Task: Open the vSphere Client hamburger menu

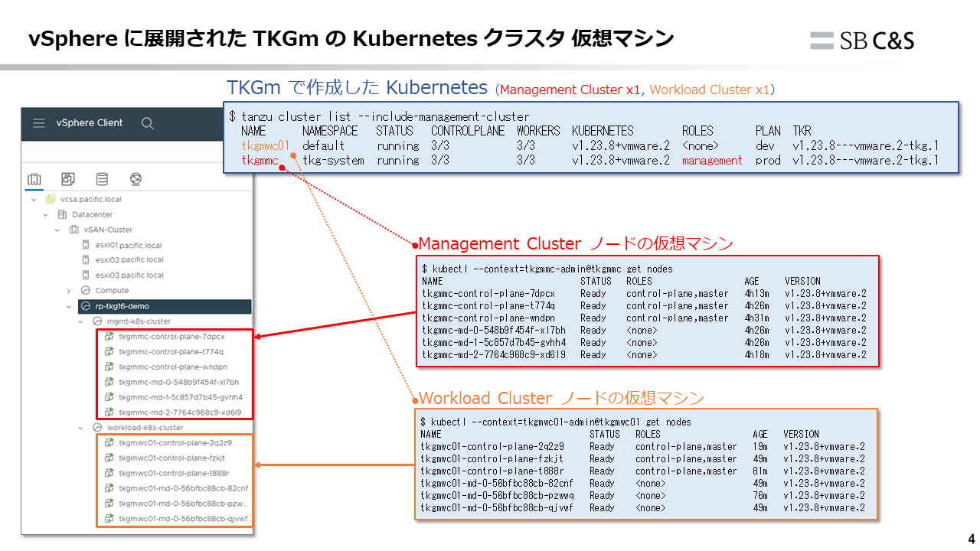Action: point(38,123)
